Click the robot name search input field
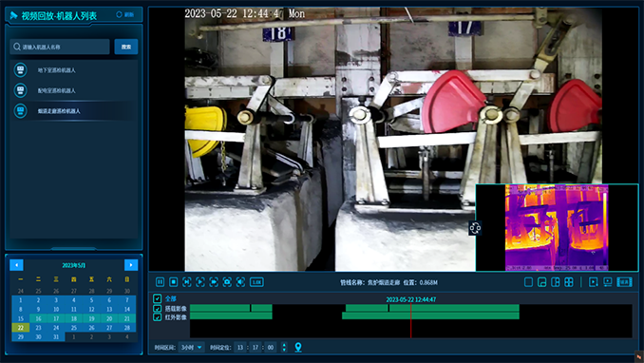 point(60,47)
